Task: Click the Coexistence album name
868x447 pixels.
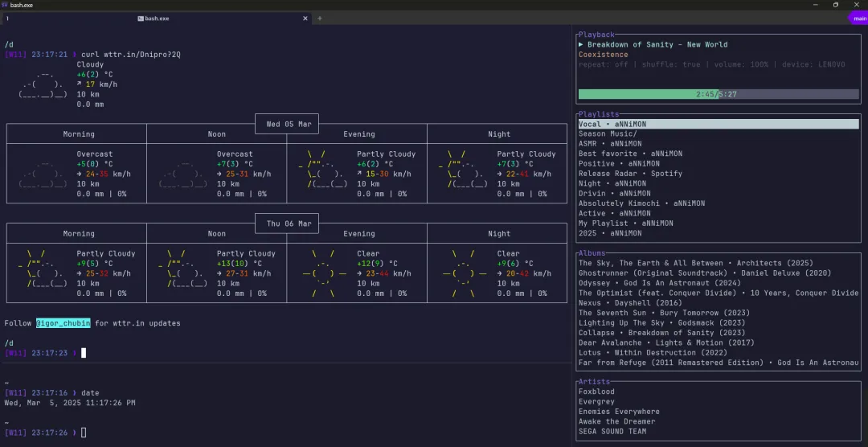Action: [x=603, y=55]
